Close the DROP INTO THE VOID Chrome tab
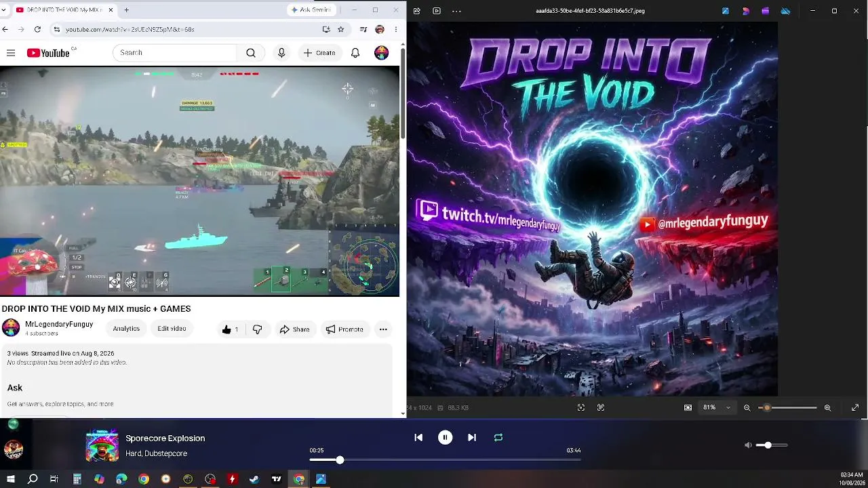Image resolution: width=868 pixels, height=488 pixels. 111,10
